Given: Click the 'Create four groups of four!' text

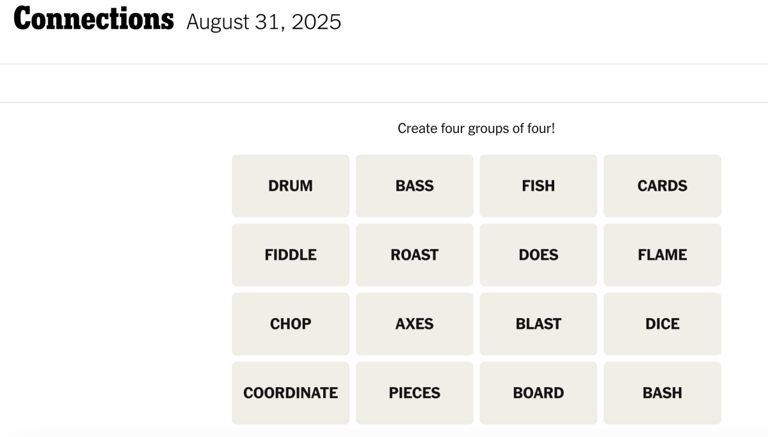Looking at the screenshot, I should pyautogui.click(x=476, y=128).
